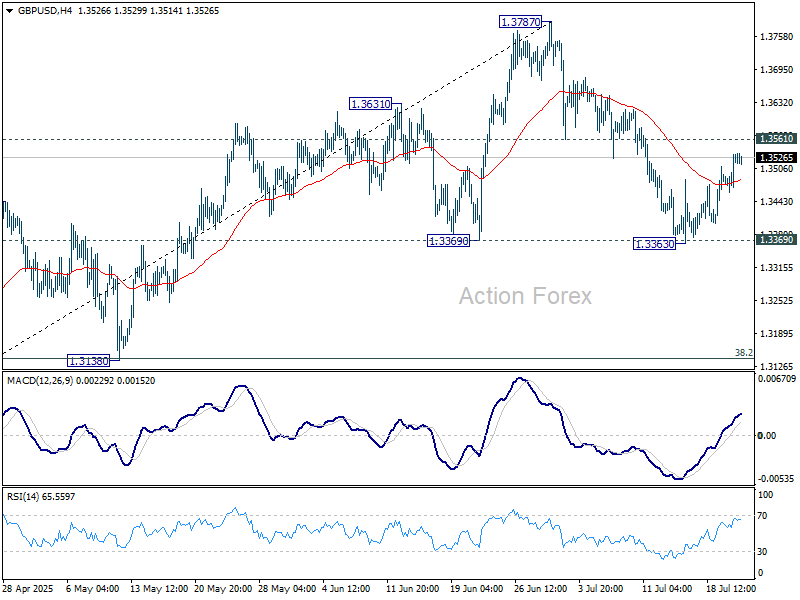Click the 1.33630 low price label
Image resolution: width=800 pixels, height=600 pixels.
click(x=654, y=244)
